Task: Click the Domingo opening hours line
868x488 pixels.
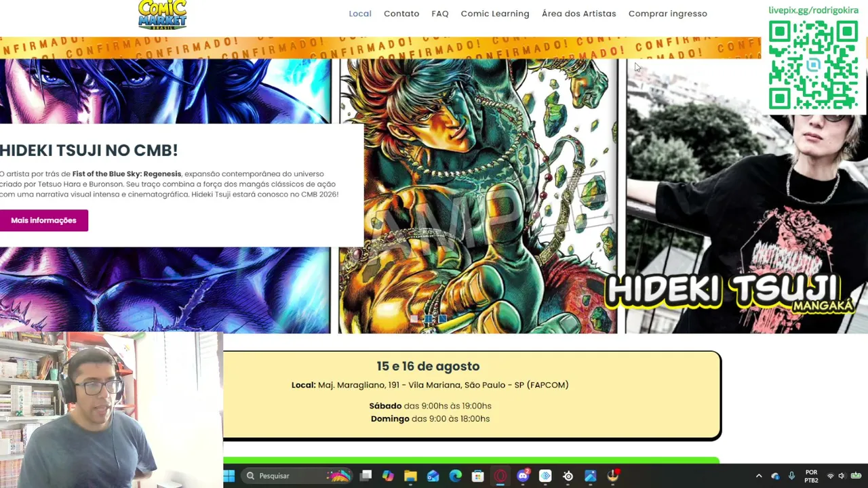Action: (430, 419)
